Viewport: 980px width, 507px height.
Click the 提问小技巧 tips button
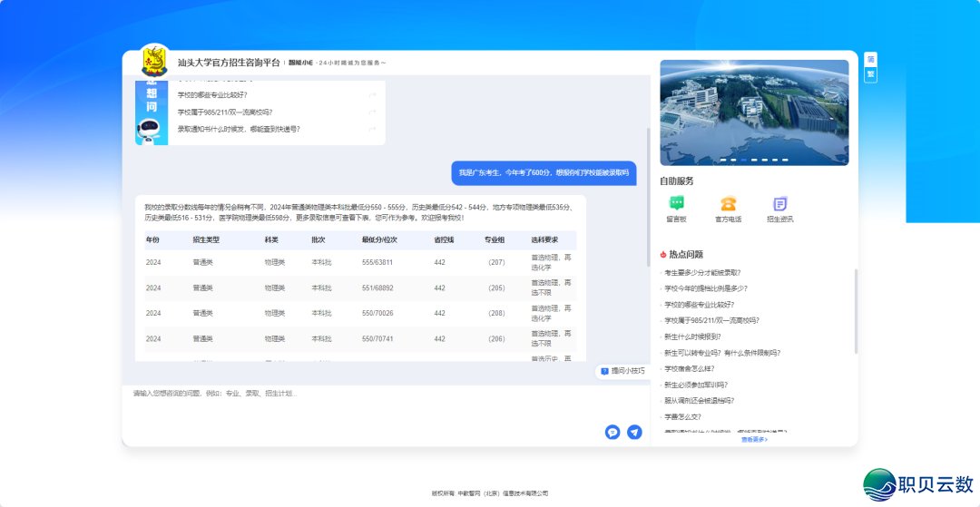coord(622,371)
